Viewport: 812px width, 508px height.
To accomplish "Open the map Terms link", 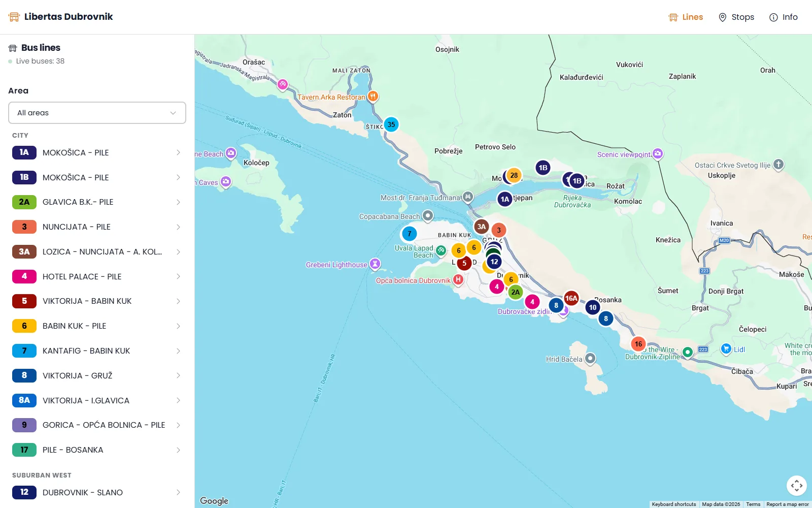I will (753, 504).
